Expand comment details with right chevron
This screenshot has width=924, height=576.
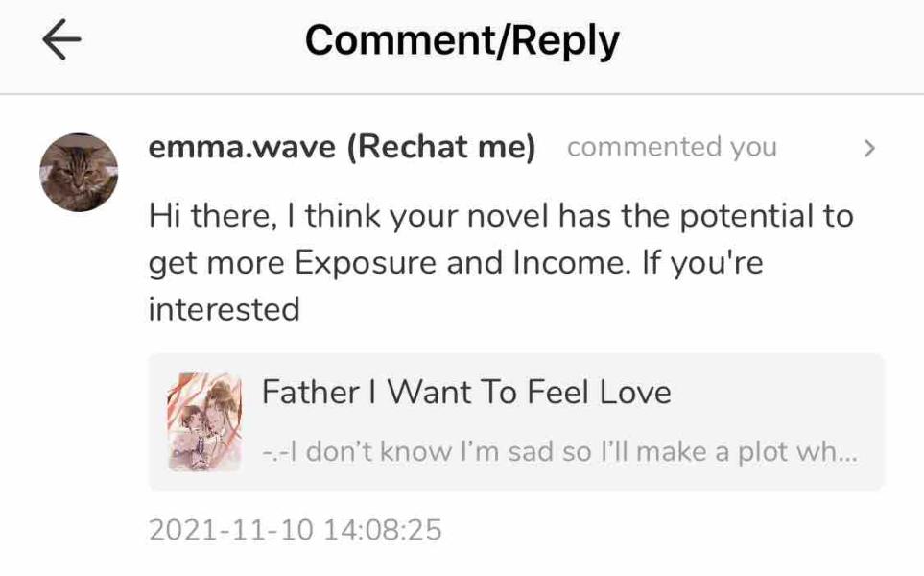pos(869,149)
